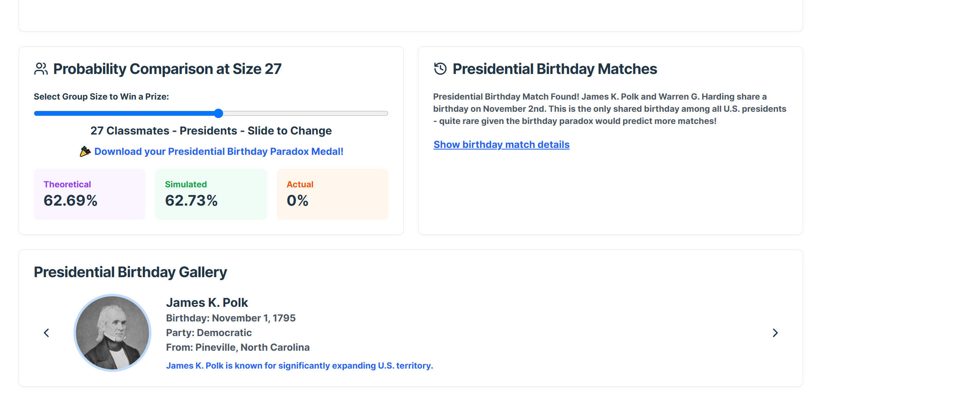Click the Polk and Harding match description paragraph

click(609, 109)
